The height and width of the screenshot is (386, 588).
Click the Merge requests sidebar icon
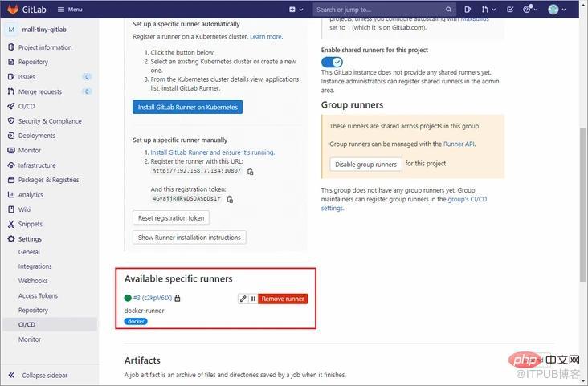coord(11,91)
